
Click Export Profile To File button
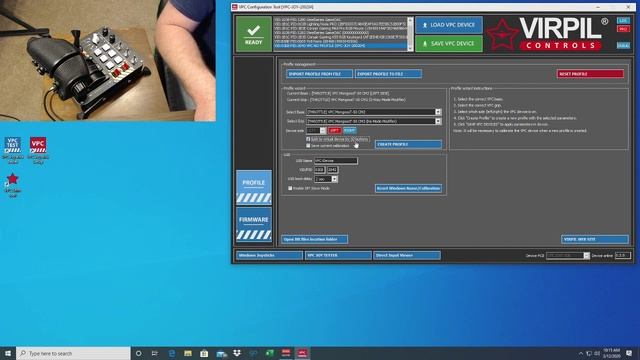point(388,74)
